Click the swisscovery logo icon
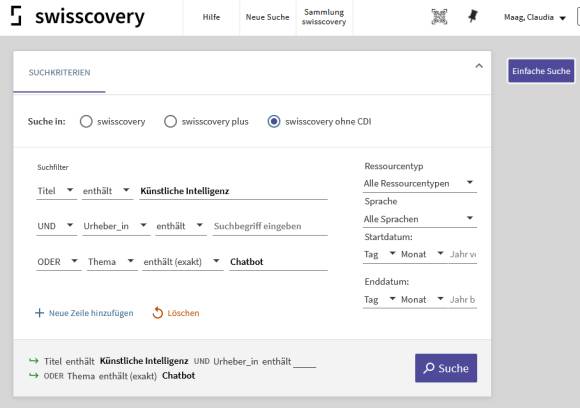This screenshot has height=408, width=580. click(x=16, y=16)
